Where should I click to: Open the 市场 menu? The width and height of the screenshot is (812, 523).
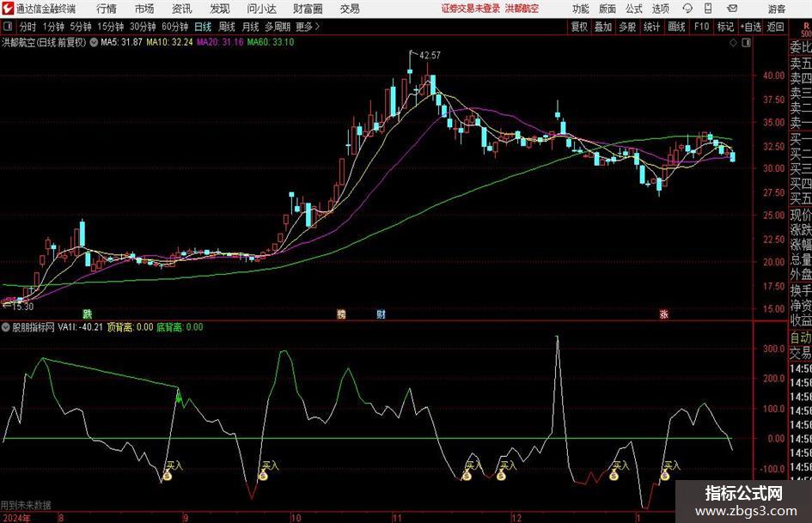144,9
